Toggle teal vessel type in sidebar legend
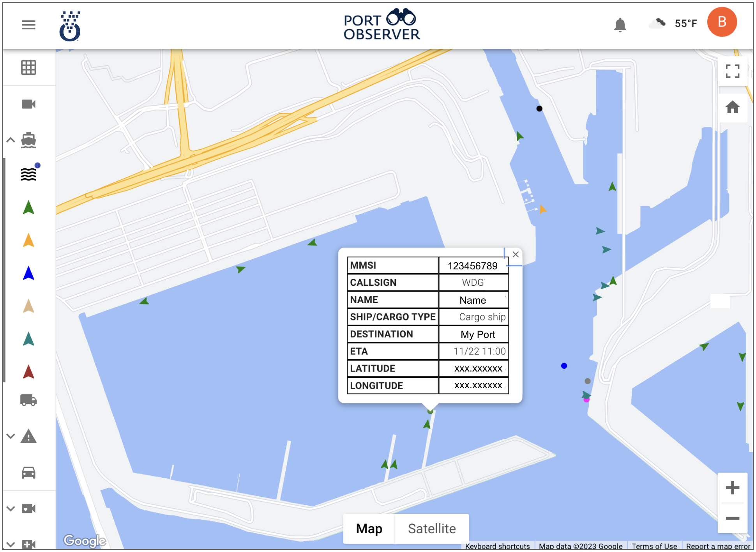 pos(28,339)
